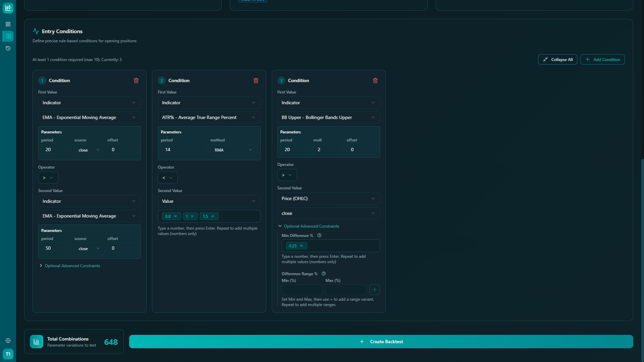Remove the 0.25 min difference tag
Viewport: 644px width, 362px height.
[302, 246]
